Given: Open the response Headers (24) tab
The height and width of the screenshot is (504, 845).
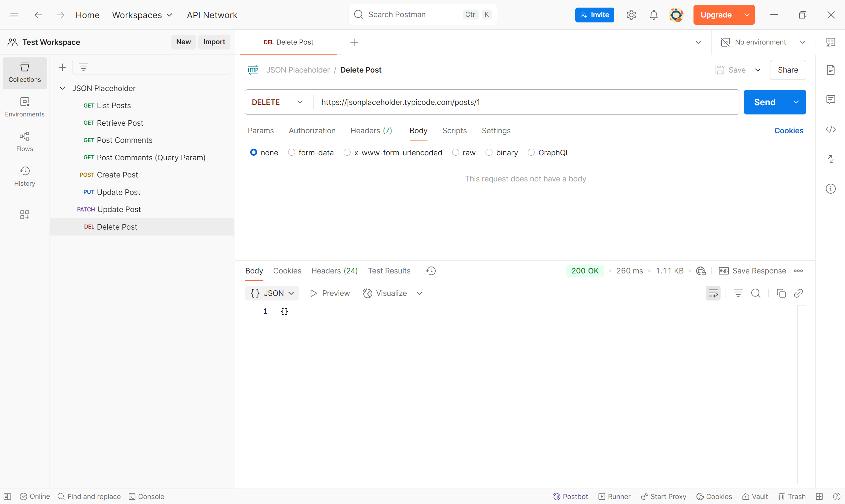Looking at the screenshot, I should [x=334, y=271].
